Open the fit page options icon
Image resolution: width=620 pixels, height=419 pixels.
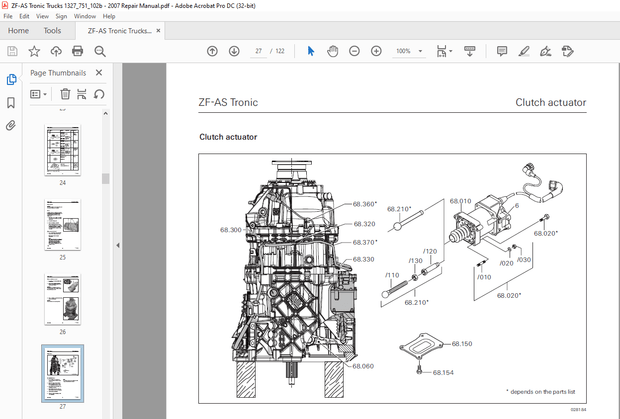coord(441,51)
